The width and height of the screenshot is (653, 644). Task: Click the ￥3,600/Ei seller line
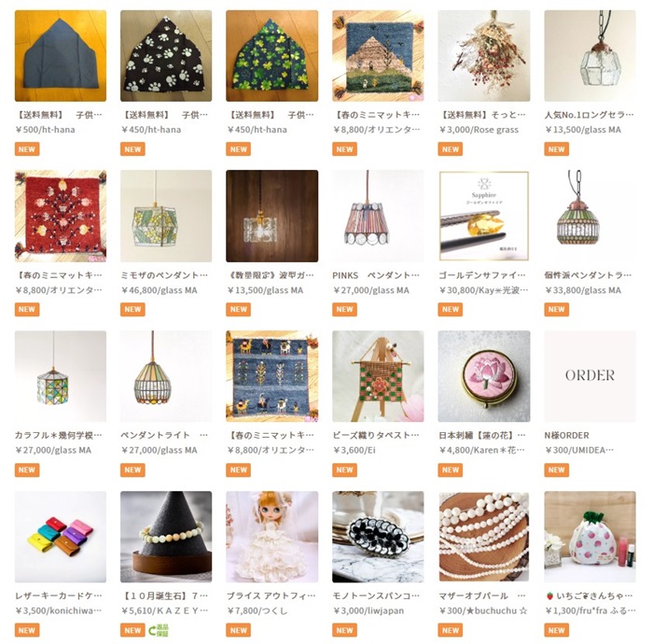coord(354,450)
